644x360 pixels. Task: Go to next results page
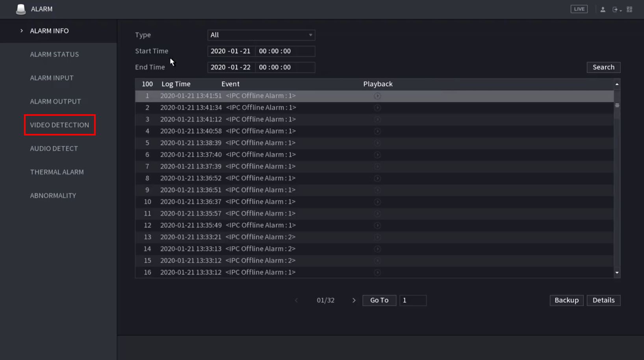[354, 301]
